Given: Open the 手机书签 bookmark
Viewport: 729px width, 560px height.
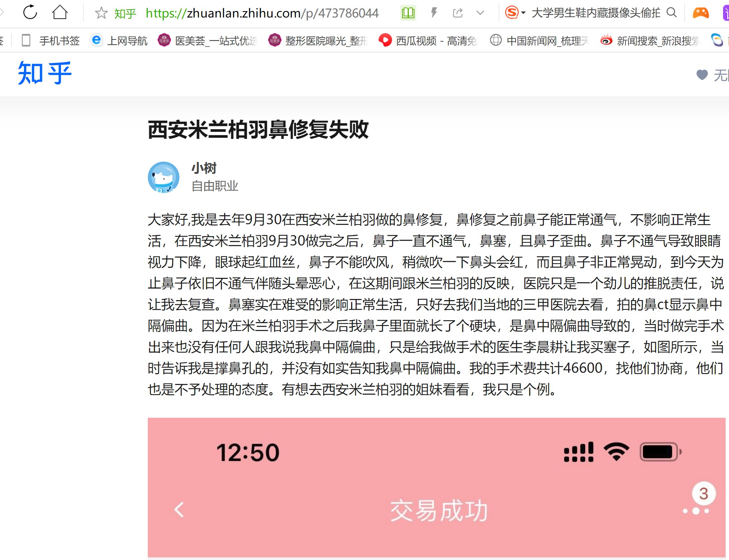Looking at the screenshot, I should tap(51, 41).
